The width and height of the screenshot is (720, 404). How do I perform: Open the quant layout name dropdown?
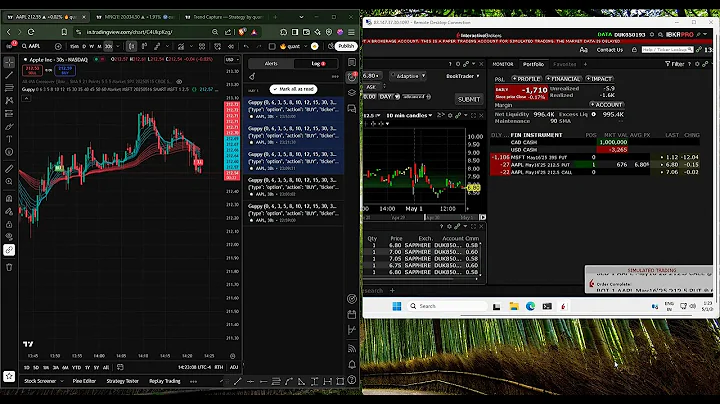(x=294, y=46)
